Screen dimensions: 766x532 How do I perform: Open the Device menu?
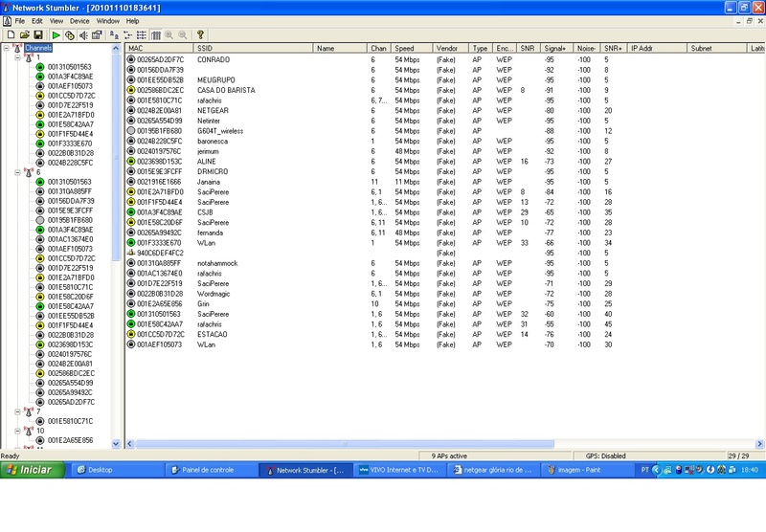(79, 21)
